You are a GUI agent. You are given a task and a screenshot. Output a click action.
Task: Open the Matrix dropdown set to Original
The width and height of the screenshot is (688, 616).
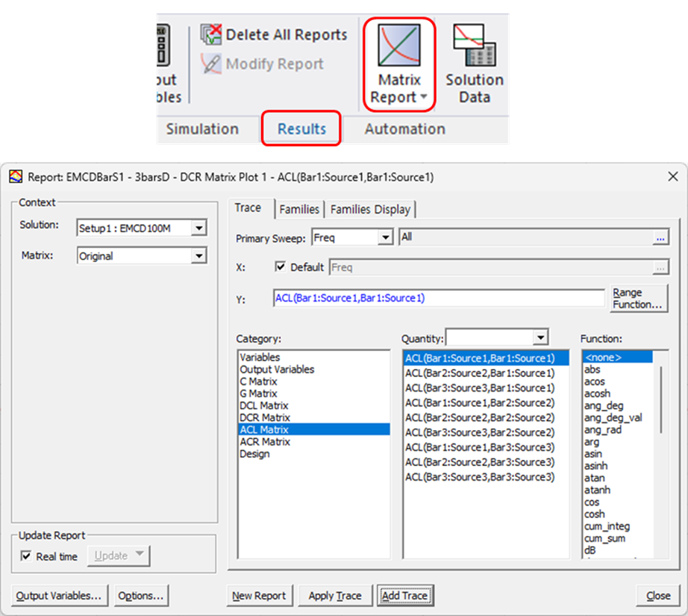[198, 256]
